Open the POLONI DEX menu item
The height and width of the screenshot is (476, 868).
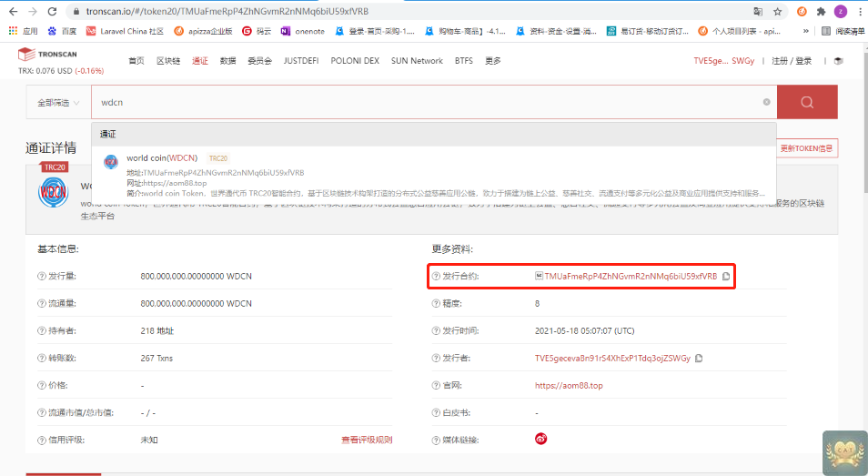click(355, 61)
